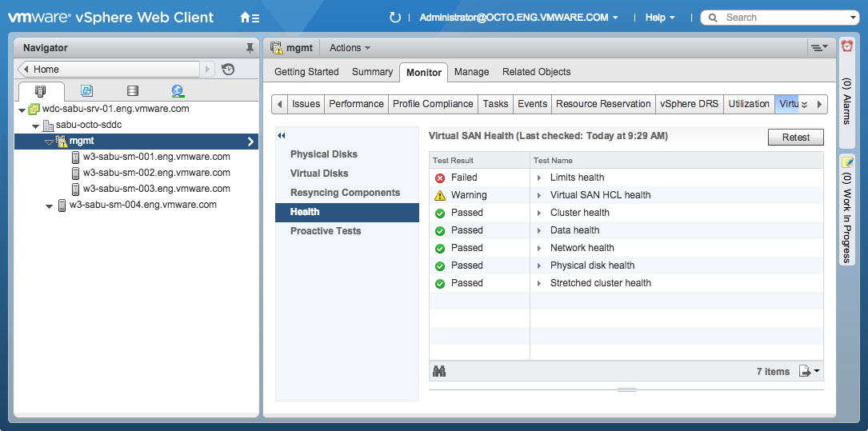Click the green check for Cluster health
The image size is (868, 431).
tap(440, 213)
